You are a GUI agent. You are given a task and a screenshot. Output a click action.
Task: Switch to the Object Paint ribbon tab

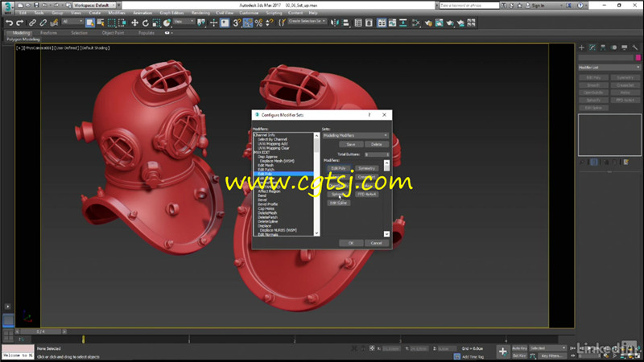[x=113, y=33]
